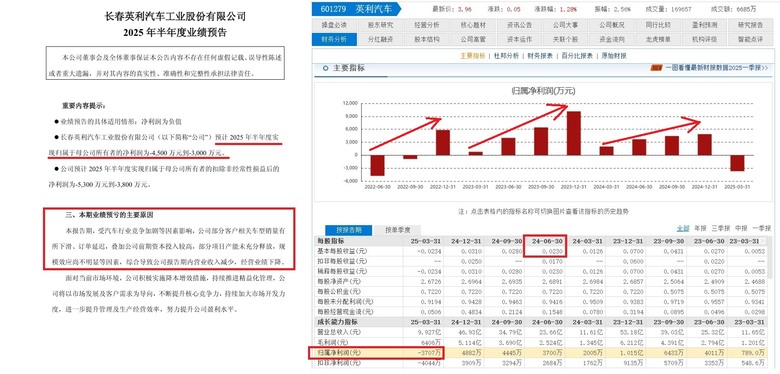Filter reports by 一季报
The image size is (780, 374).
762,228
